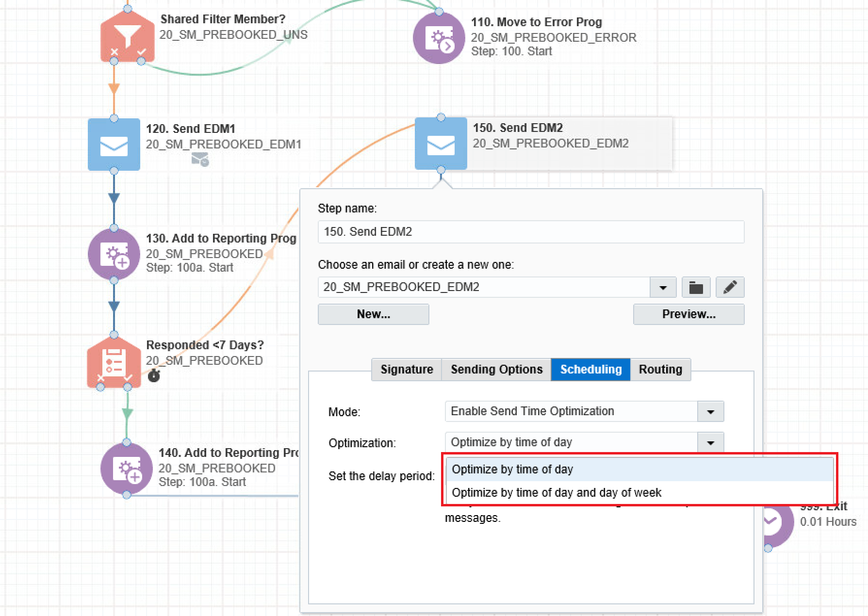868x616 pixels.
Task: Click the '0.01 Hours' text
Action: 828,521
